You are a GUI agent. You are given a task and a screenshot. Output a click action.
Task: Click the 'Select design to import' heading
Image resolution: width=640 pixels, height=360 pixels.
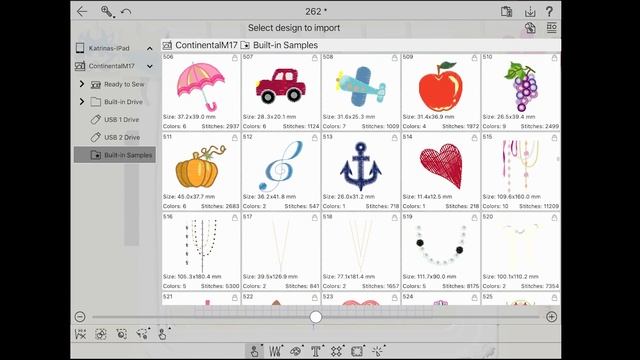point(294,28)
